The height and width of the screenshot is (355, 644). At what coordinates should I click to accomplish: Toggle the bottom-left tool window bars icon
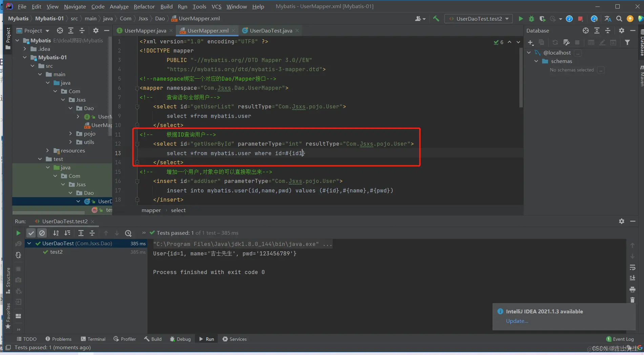click(8, 348)
